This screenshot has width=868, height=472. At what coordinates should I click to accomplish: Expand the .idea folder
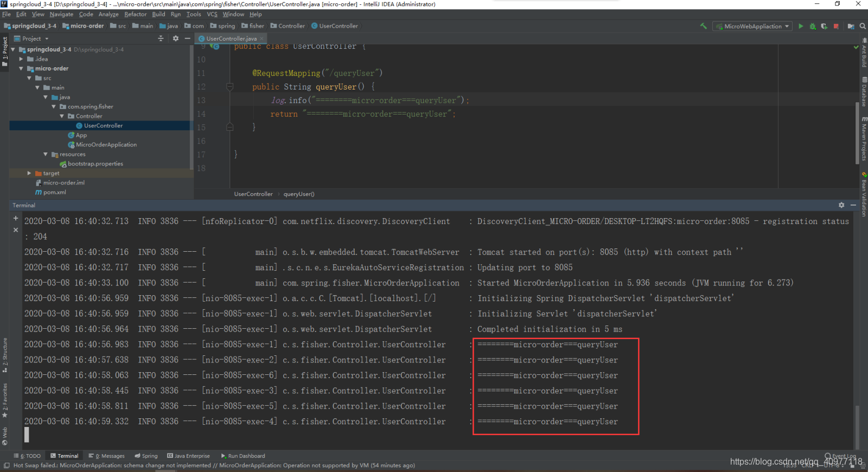coord(21,59)
